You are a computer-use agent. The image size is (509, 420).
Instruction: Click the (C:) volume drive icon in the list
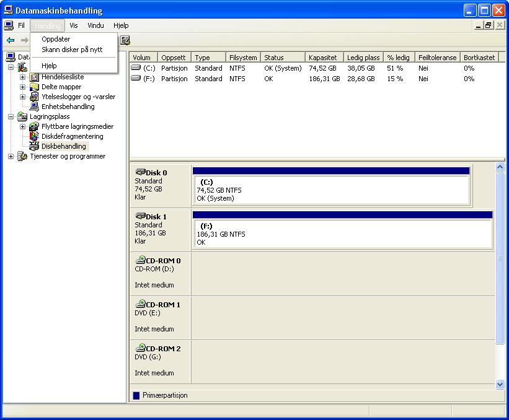coord(136,68)
